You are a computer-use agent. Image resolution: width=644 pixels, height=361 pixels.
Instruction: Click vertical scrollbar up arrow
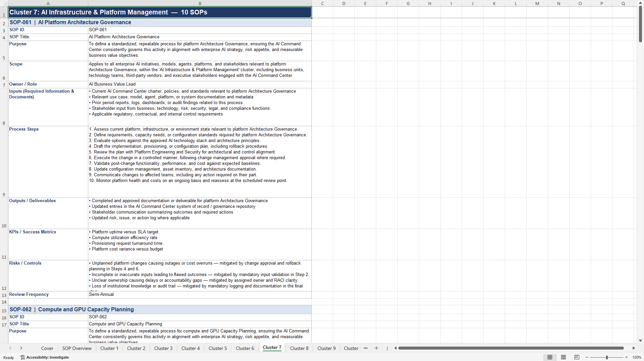pyautogui.click(x=640, y=3)
